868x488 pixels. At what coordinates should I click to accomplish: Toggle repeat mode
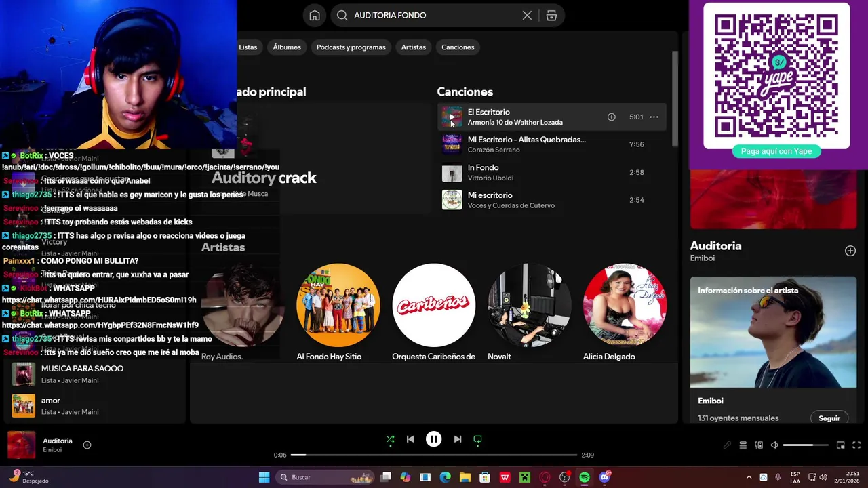[477, 439]
